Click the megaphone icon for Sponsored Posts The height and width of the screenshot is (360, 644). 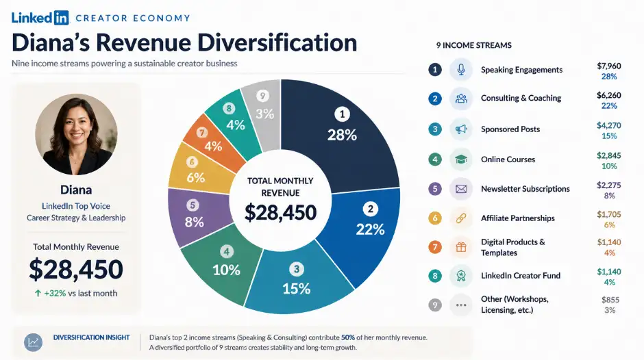461,129
